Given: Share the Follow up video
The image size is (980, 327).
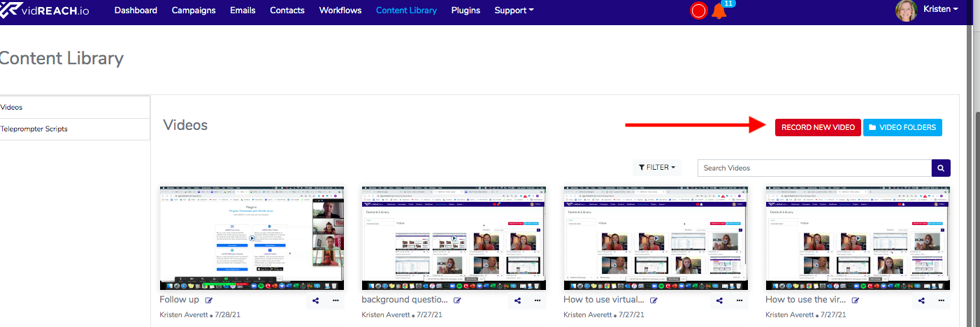Looking at the screenshot, I should pos(316,300).
